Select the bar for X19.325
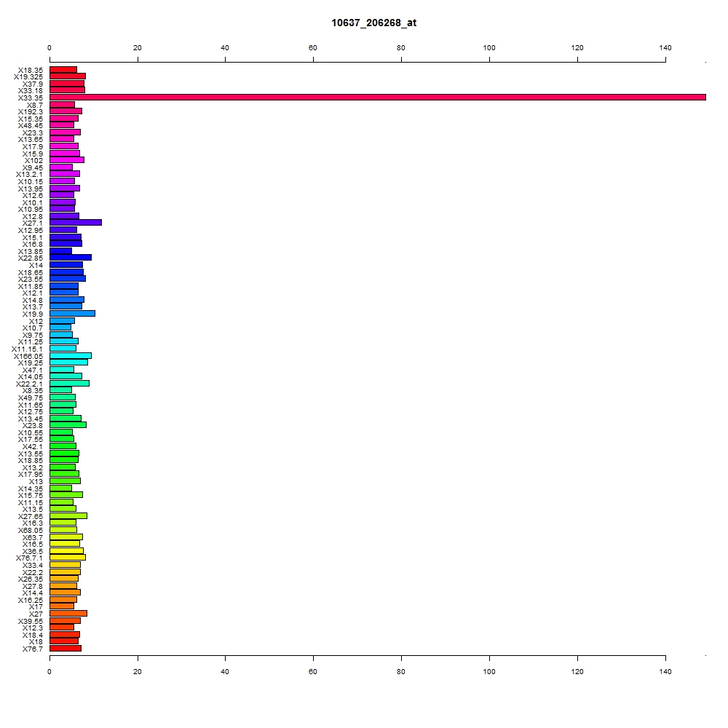The width and height of the screenshot is (728, 728). 68,76
